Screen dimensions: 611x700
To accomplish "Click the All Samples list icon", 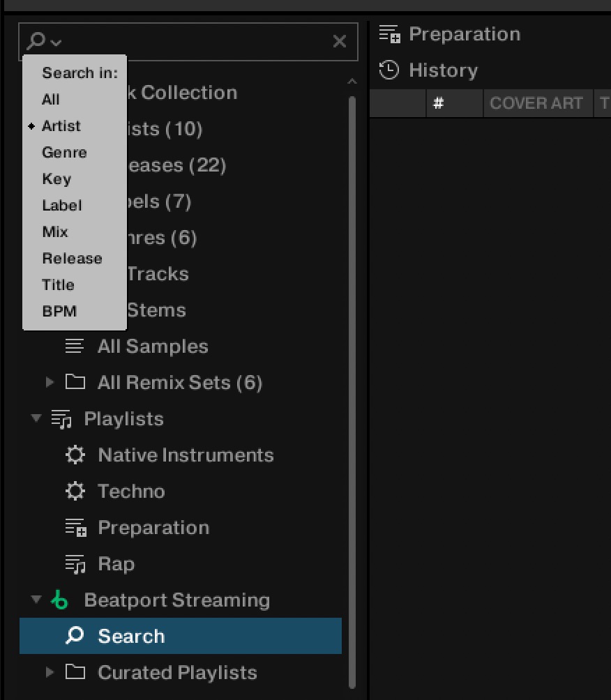I will pyautogui.click(x=75, y=347).
